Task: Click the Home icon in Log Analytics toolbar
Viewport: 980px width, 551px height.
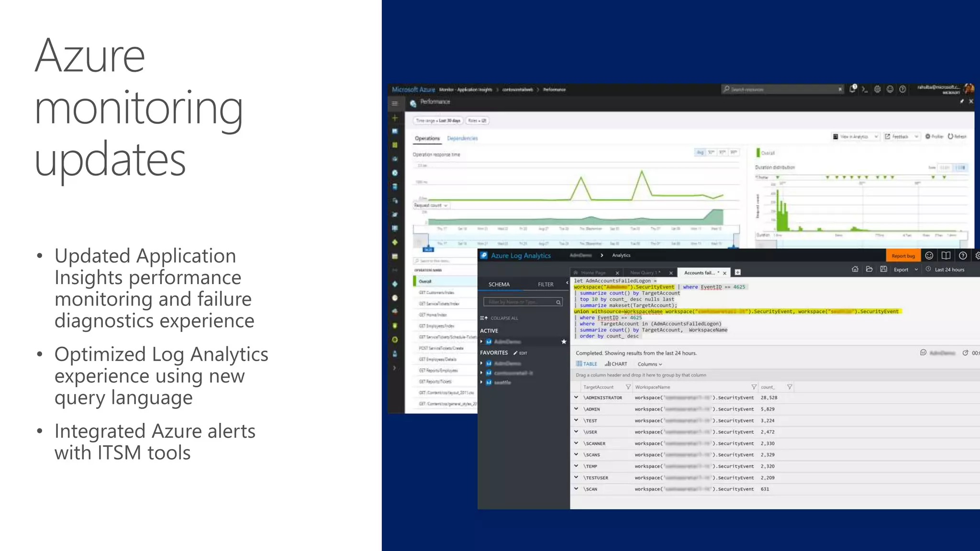Action: pyautogui.click(x=855, y=269)
